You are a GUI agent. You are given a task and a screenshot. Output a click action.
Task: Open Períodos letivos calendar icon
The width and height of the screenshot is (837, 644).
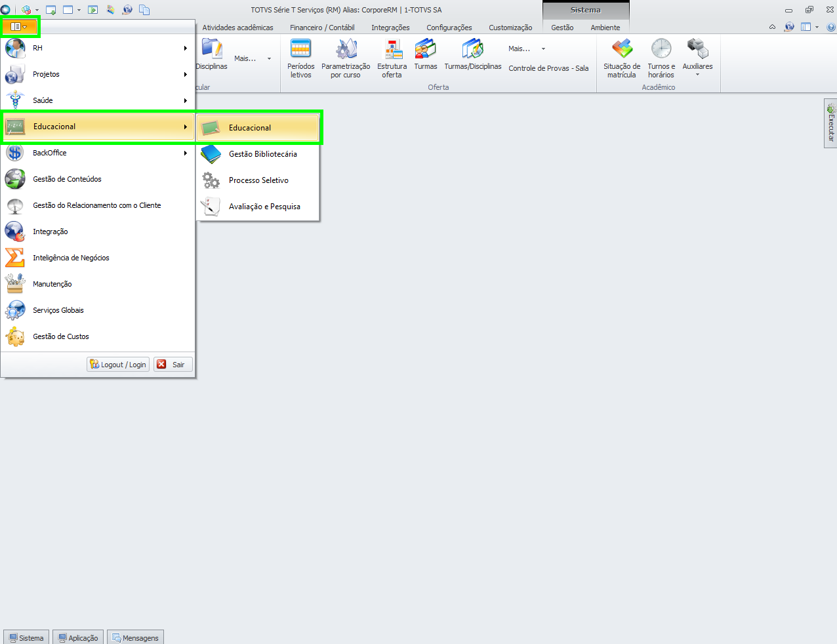pos(301,58)
